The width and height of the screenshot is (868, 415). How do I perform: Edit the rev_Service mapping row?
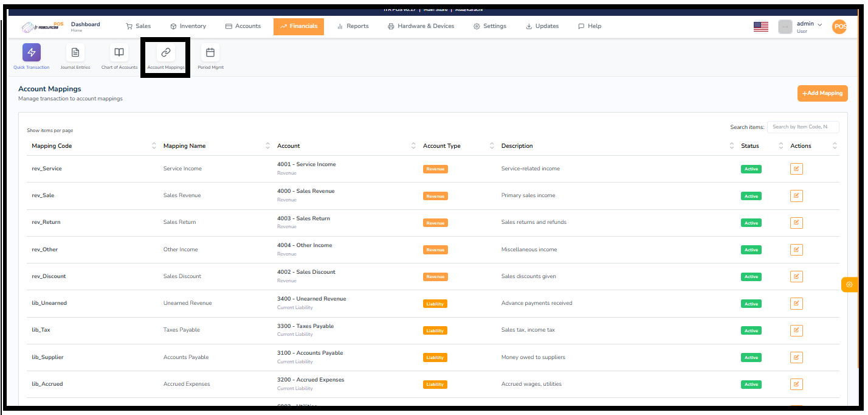(796, 169)
